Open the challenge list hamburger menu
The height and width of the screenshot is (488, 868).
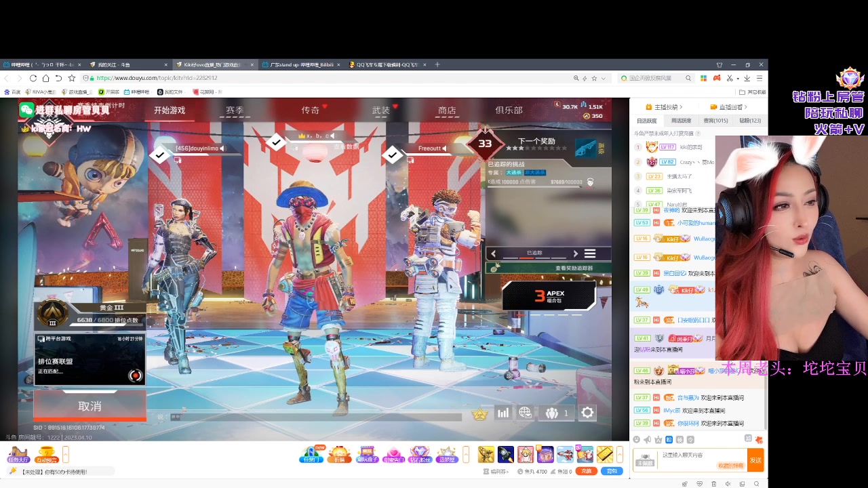pyautogui.click(x=590, y=253)
